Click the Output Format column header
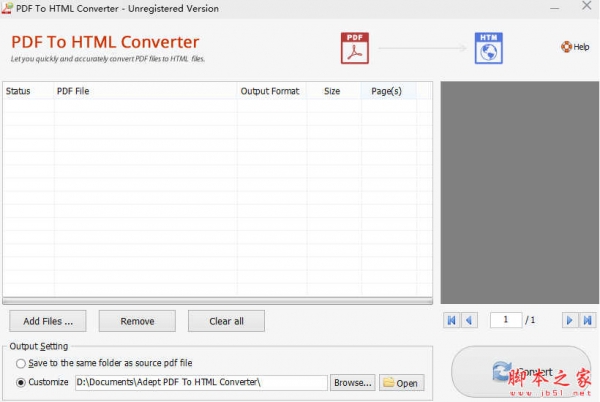The image size is (600, 402). click(272, 91)
